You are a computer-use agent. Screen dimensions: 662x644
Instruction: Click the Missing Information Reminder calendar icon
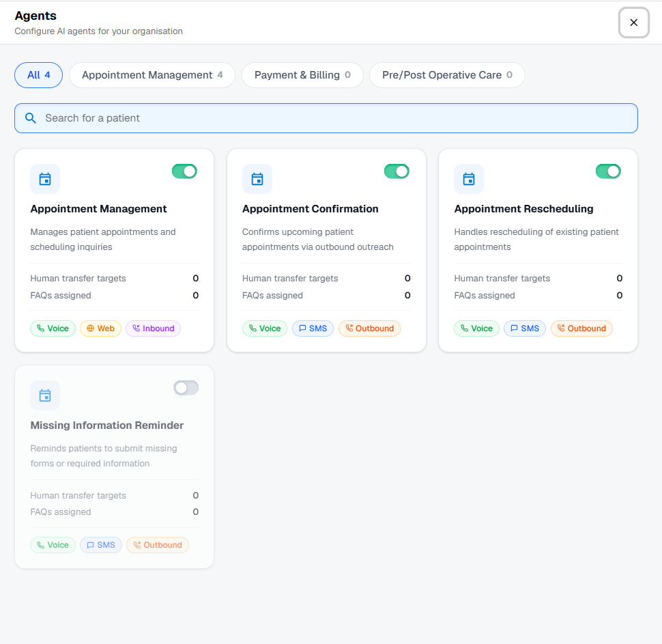click(45, 395)
